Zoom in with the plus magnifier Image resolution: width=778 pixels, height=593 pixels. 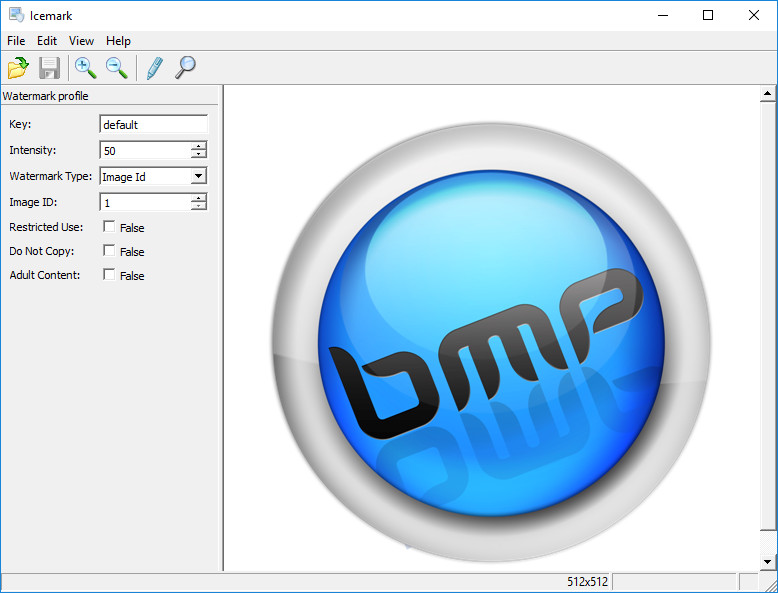(85, 67)
